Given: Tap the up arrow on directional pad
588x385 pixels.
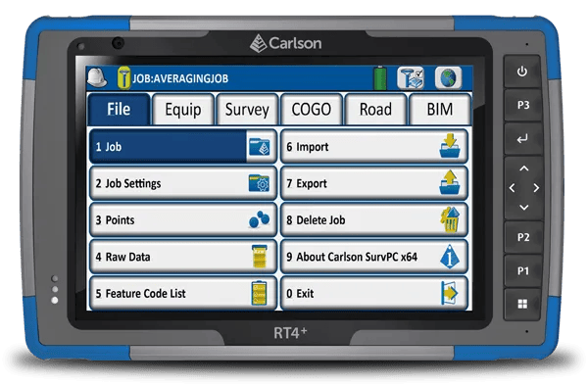Looking at the screenshot, I should (x=524, y=168).
